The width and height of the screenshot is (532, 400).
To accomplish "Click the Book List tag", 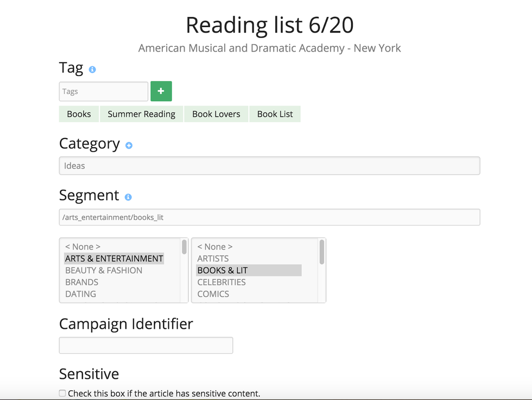I will coord(275,114).
